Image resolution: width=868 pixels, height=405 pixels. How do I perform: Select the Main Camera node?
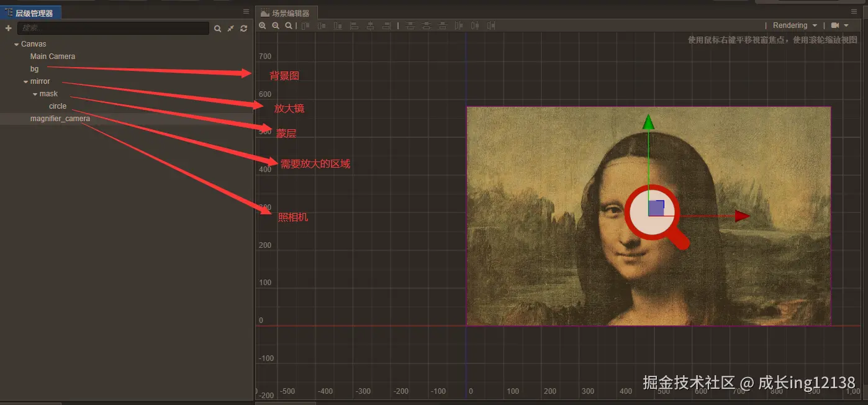click(53, 57)
